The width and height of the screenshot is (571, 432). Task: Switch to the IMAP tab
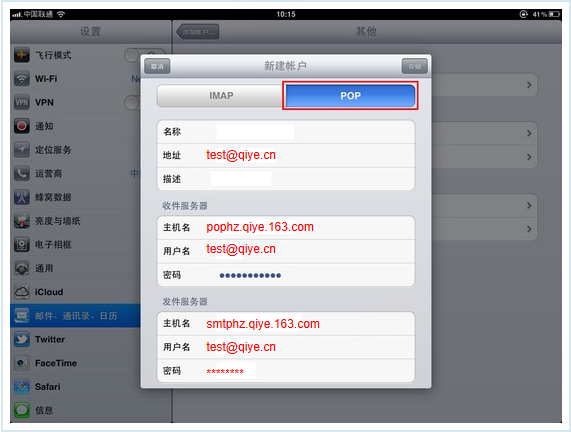click(221, 96)
